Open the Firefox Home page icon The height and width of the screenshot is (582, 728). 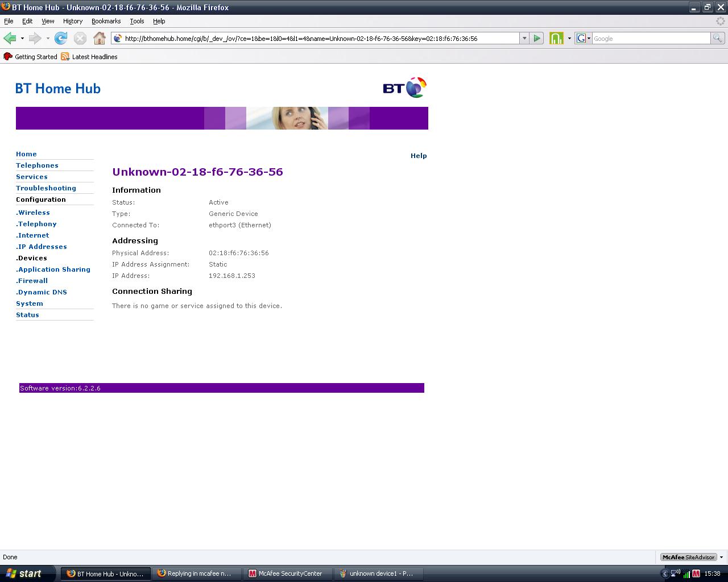(x=100, y=38)
